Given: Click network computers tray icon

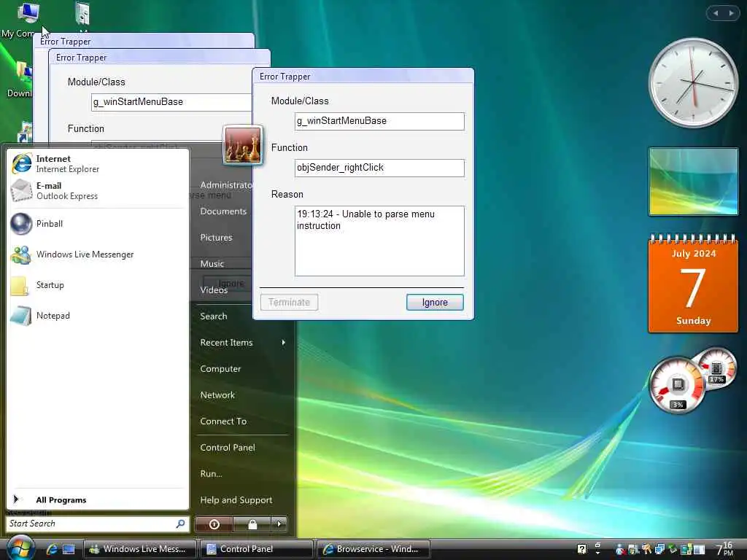Looking at the screenshot, I should click(659, 549).
